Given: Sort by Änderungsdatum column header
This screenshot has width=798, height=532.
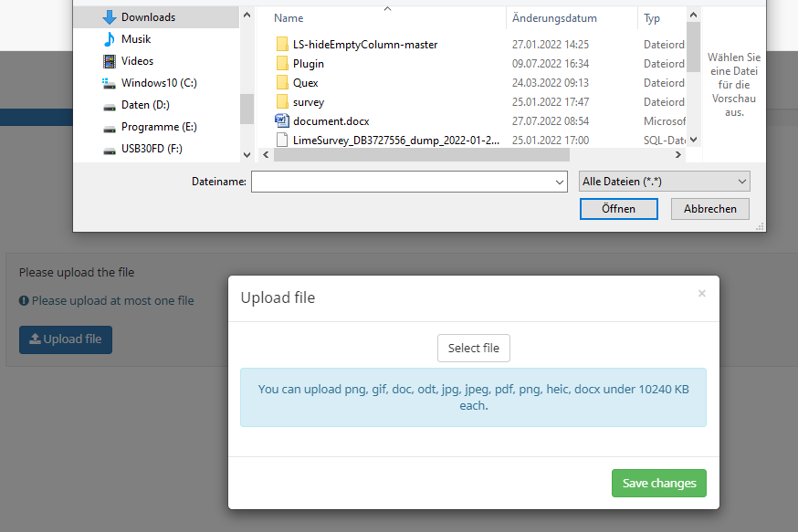Looking at the screenshot, I should click(554, 18).
